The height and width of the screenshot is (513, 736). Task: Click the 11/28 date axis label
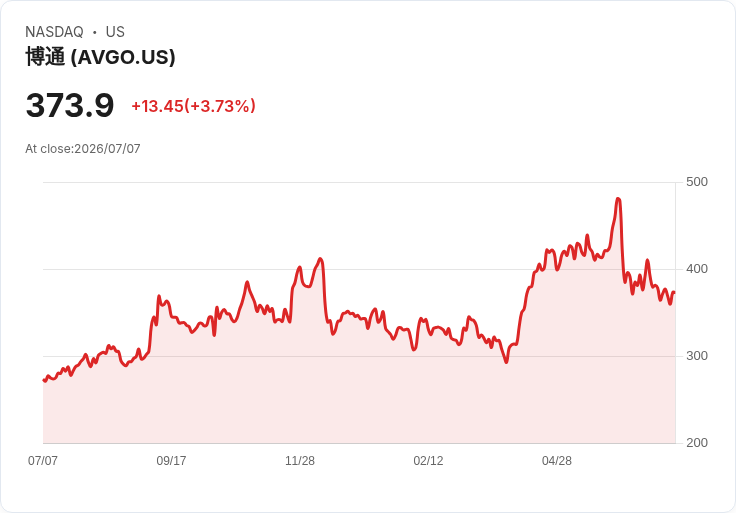click(300, 460)
